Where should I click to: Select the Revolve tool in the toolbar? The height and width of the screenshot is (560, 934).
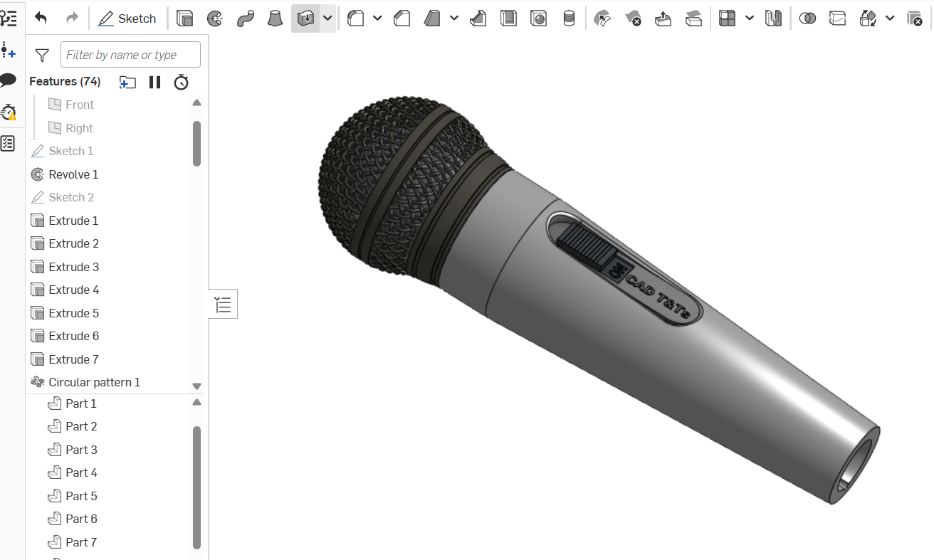[214, 18]
